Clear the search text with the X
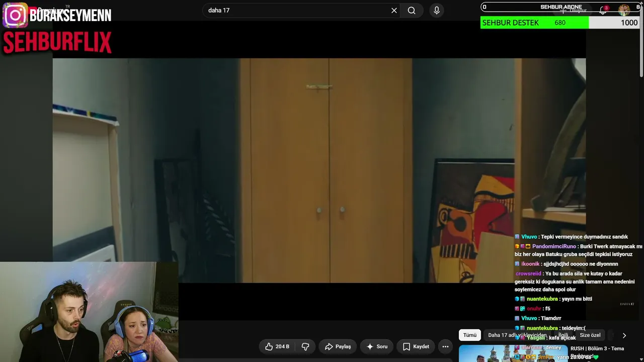This screenshot has width=644, height=362. click(x=394, y=10)
